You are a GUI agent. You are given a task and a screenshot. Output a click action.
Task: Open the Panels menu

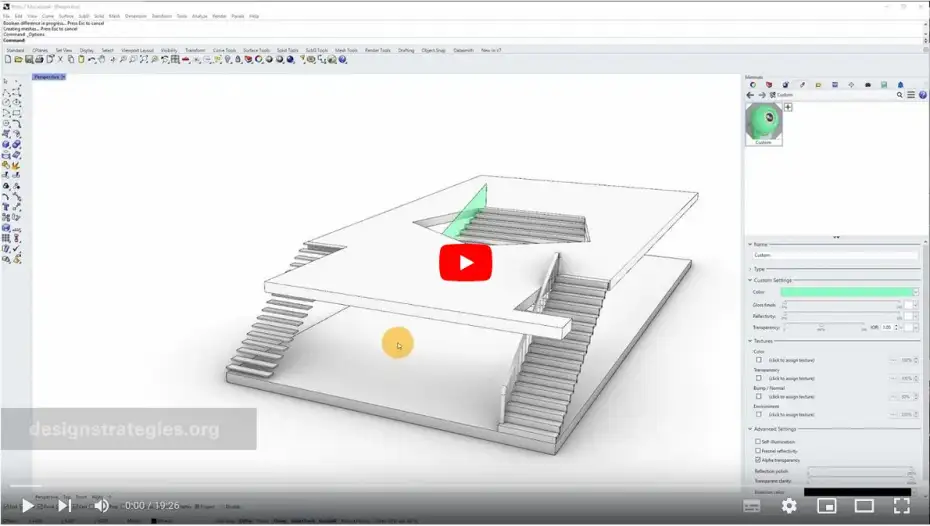tap(237, 16)
